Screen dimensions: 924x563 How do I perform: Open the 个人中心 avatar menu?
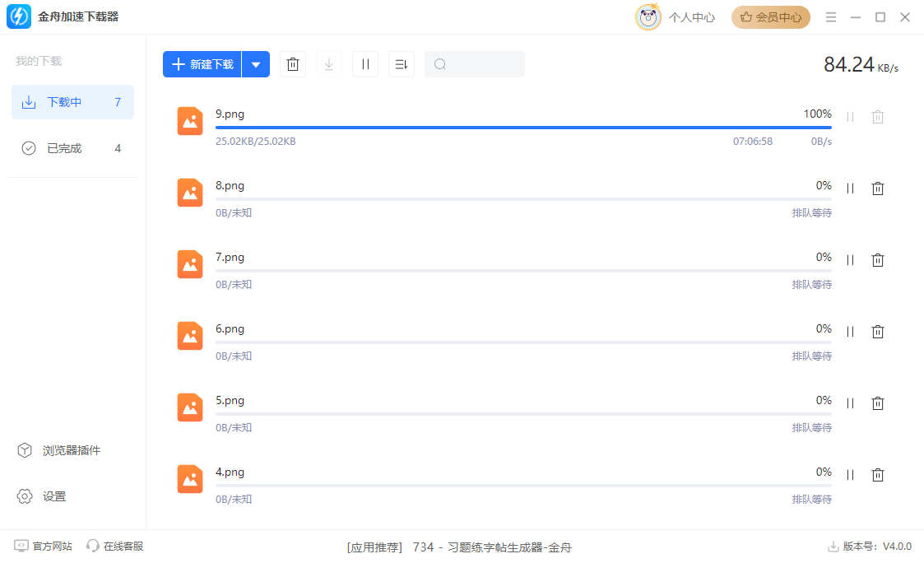(x=648, y=16)
